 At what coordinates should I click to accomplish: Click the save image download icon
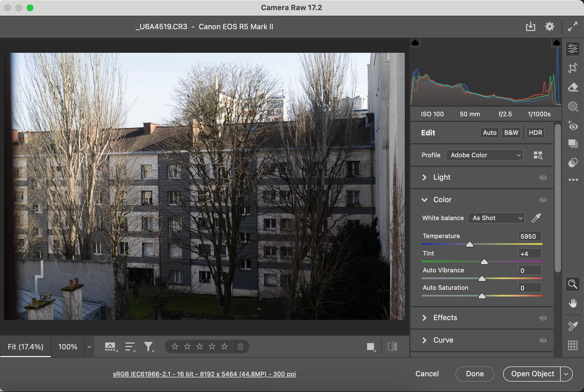tap(530, 27)
